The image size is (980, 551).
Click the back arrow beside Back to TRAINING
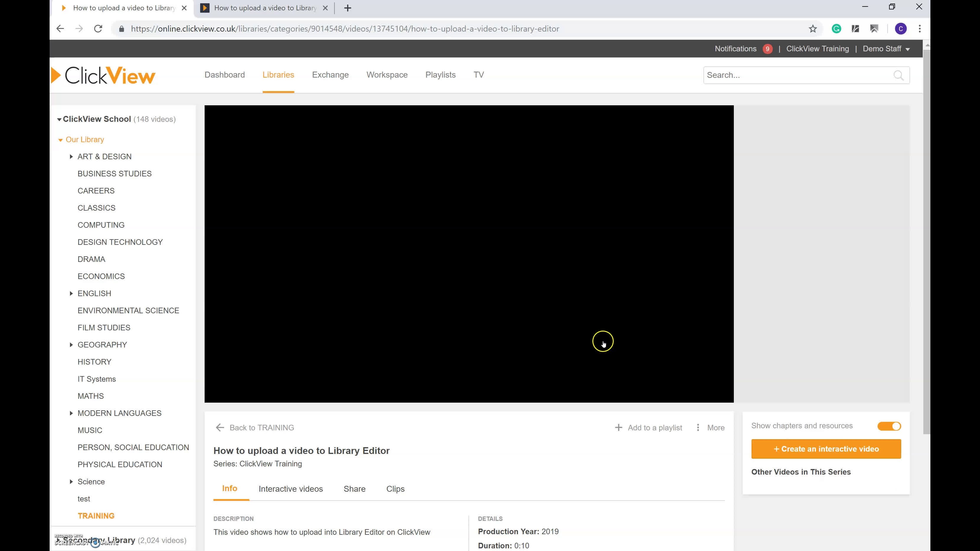point(220,427)
